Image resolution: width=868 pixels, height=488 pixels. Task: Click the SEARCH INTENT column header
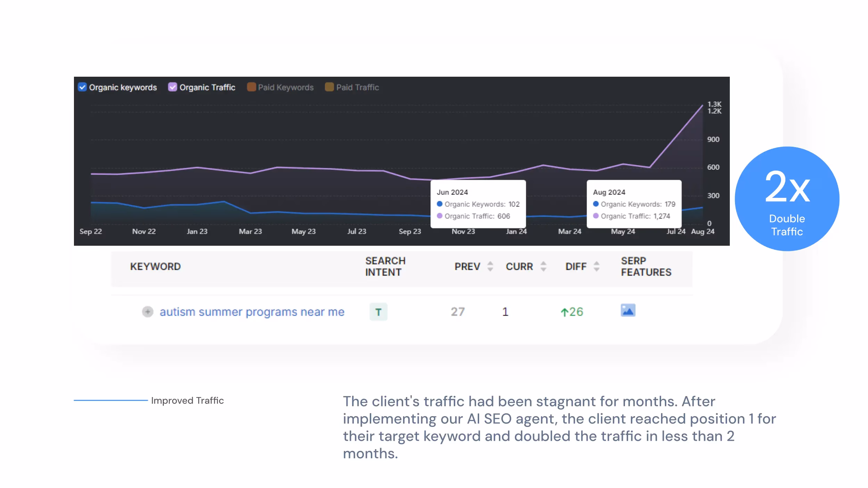pos(385,267)
